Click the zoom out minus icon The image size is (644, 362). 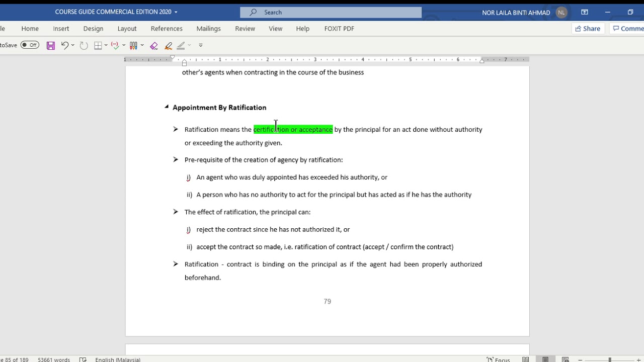pos(580,360)
